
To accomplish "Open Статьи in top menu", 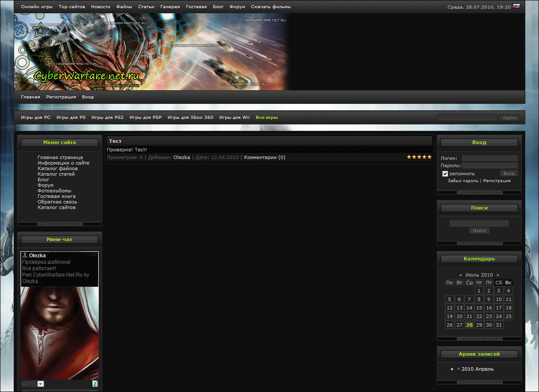I will [x=146, y=7].
